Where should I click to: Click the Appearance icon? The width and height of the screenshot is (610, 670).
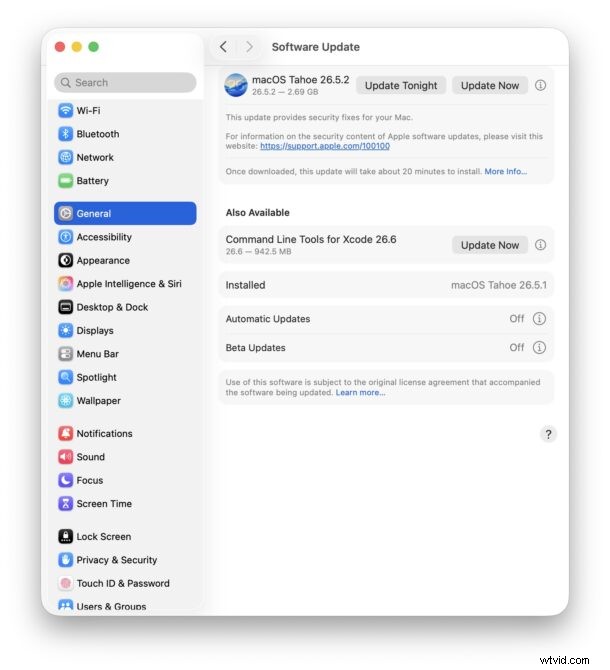[65, 261]
